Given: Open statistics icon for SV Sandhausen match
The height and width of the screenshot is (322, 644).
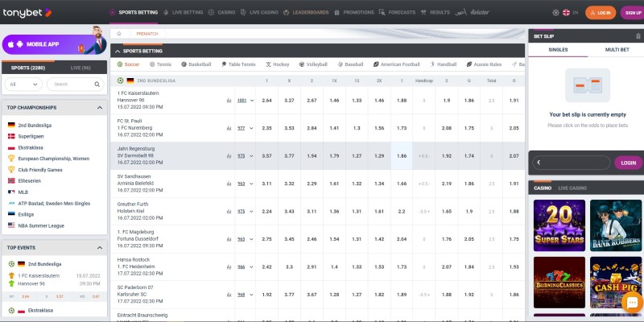Looking at the screenshot, I should coord(229,184).
